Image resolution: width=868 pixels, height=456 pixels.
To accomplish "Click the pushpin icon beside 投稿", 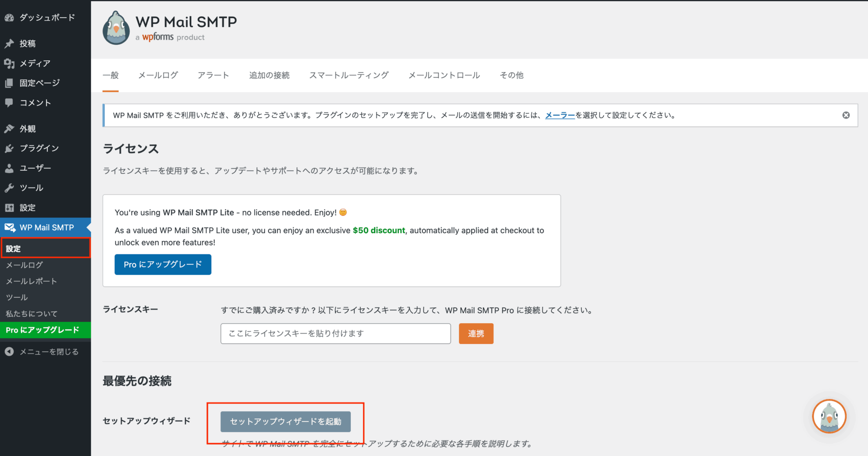I will coord(9,43).
